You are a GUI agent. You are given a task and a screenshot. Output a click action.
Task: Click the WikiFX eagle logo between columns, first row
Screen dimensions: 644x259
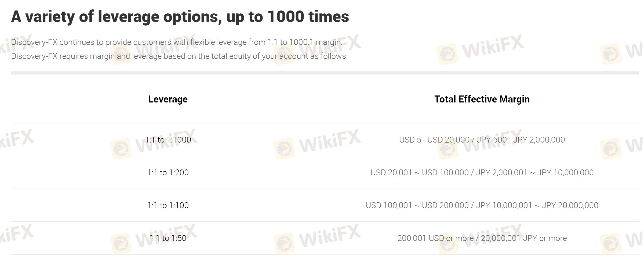284,149
